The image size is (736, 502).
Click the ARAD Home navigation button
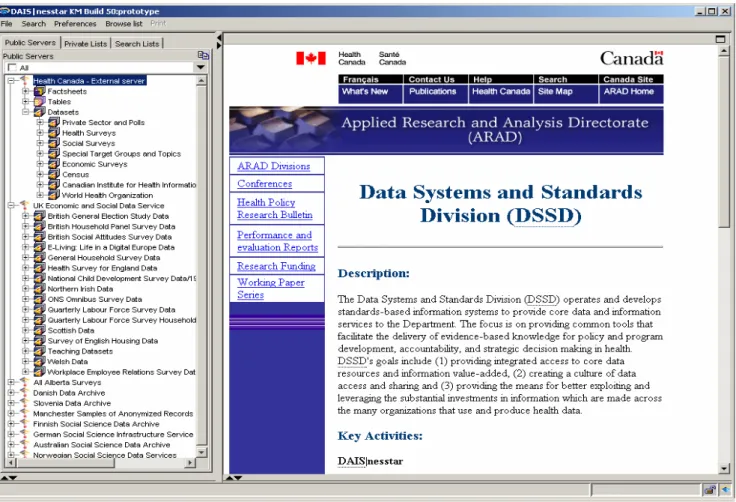click(x=631, y=93)
